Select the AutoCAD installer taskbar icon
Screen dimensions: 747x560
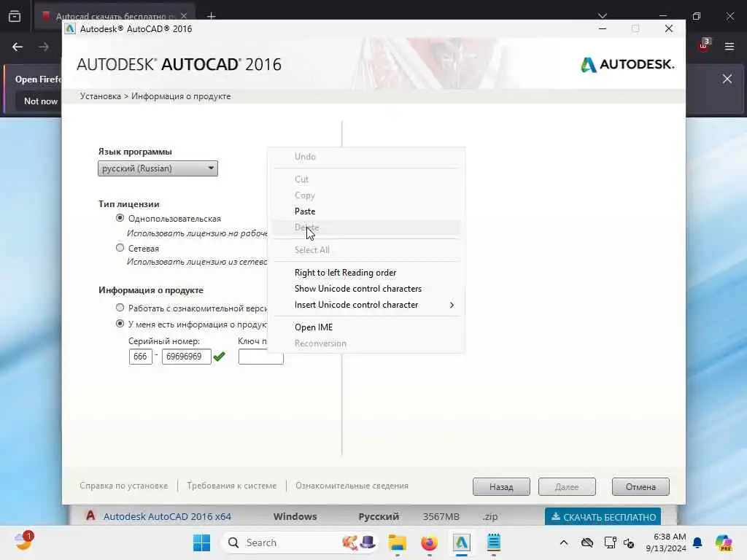461,542
